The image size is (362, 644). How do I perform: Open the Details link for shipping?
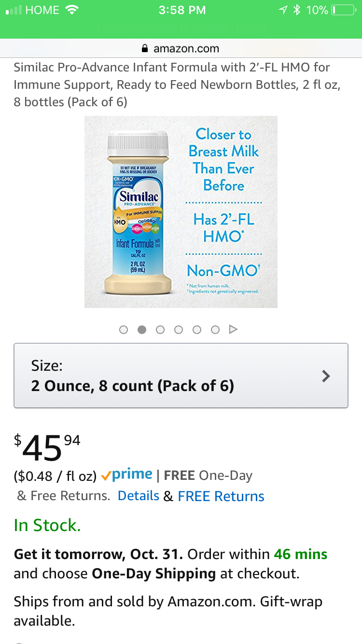click(139, 496)
